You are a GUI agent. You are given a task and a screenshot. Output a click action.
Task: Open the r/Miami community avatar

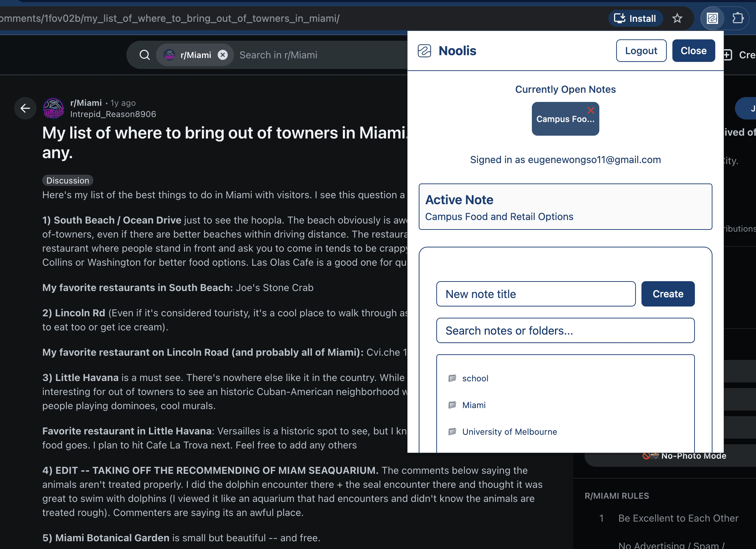pos(53,108)
